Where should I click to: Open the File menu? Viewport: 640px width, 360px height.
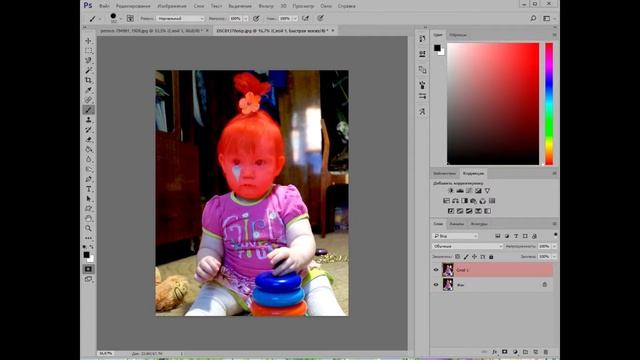point(104,6)
